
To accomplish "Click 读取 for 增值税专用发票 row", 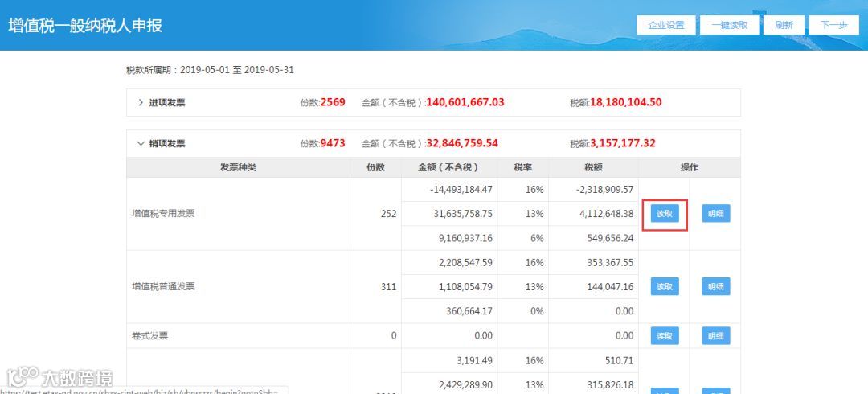I will tap(665, 214).
